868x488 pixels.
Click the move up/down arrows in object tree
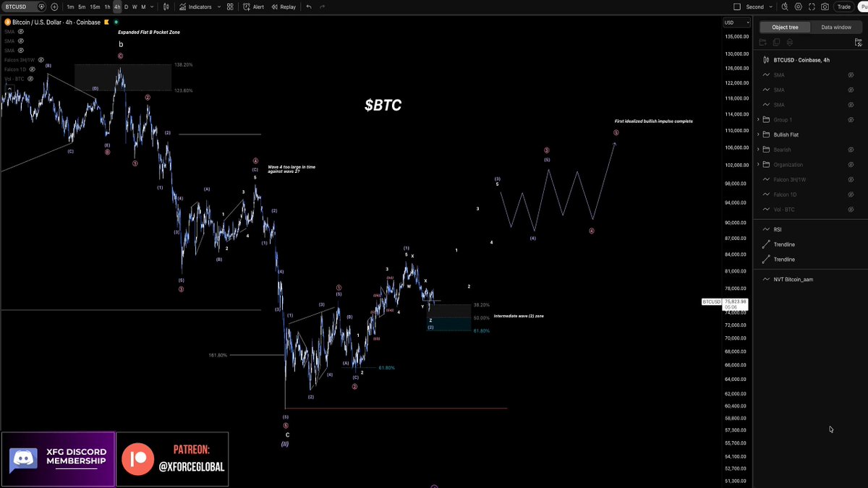(789, 43)
